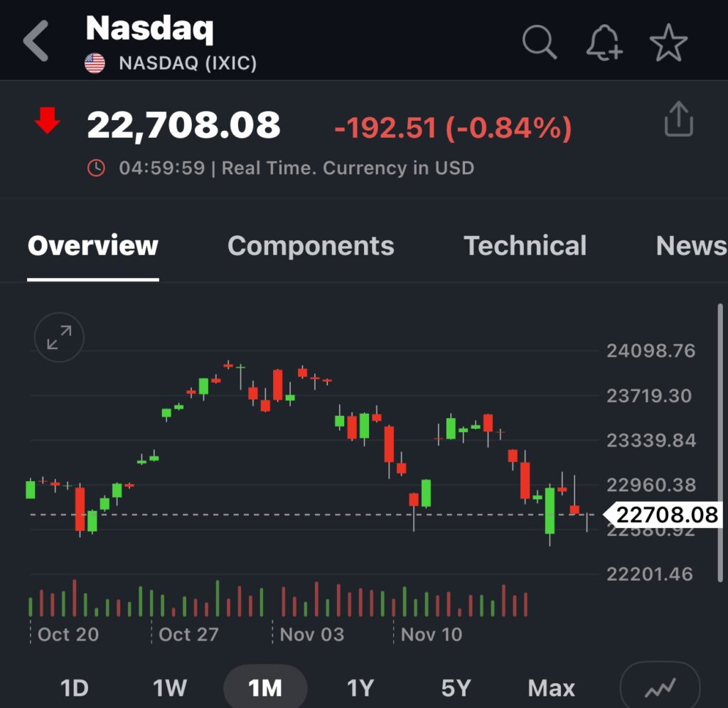Image resolution: width=728 pixels, height=708 pixels.
Task: Switch to the Components tab
Action: 311,246
